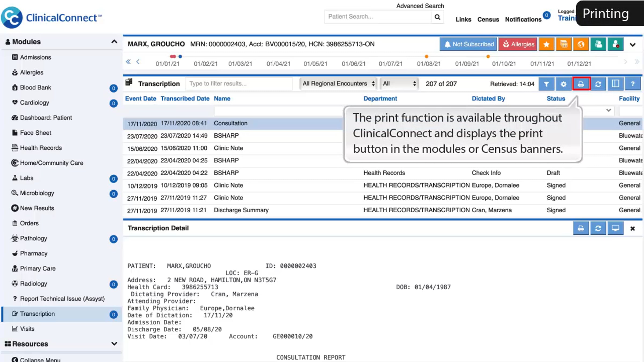Click the 01/08/21 timeline orange marker
Screen dimensions: 644x362
(x=426, y=57)
